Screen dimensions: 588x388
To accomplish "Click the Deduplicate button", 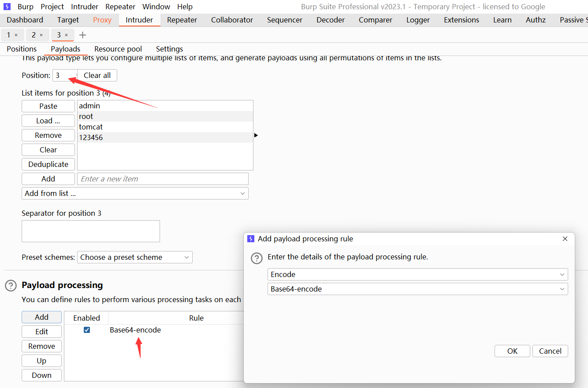I will click(x=48, y=164).
